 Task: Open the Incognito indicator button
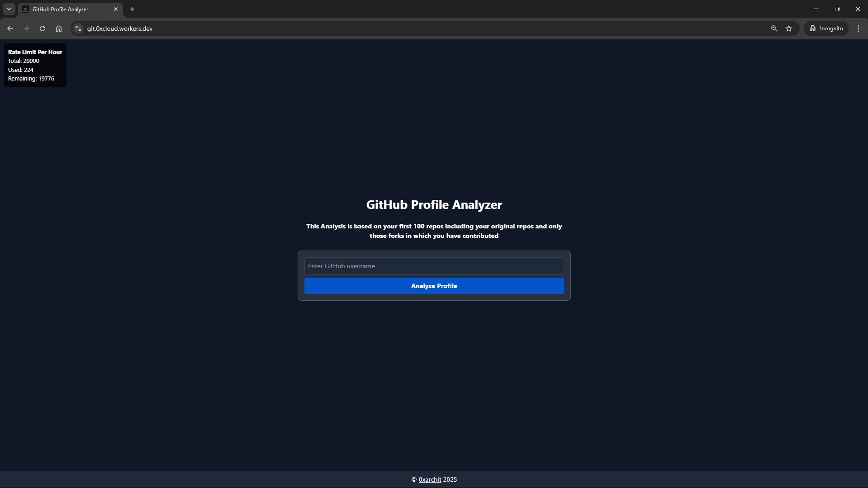coord(826,28)
